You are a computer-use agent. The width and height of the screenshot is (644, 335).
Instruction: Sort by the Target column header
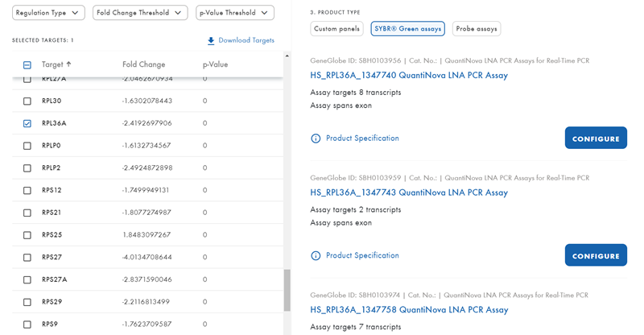point(52,64)
